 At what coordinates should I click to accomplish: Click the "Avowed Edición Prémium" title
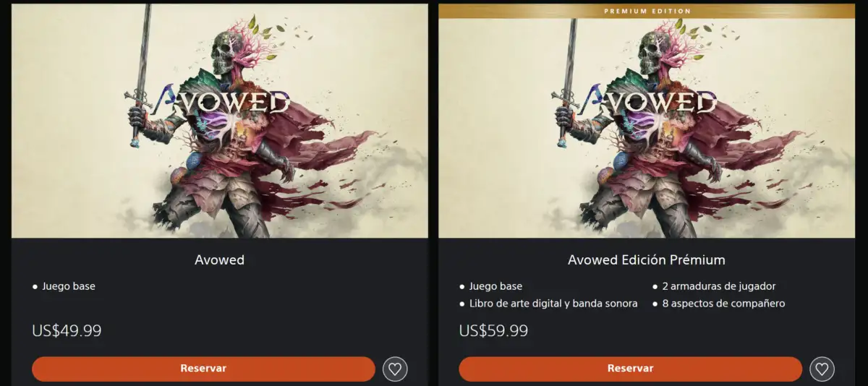click(647, 260)
